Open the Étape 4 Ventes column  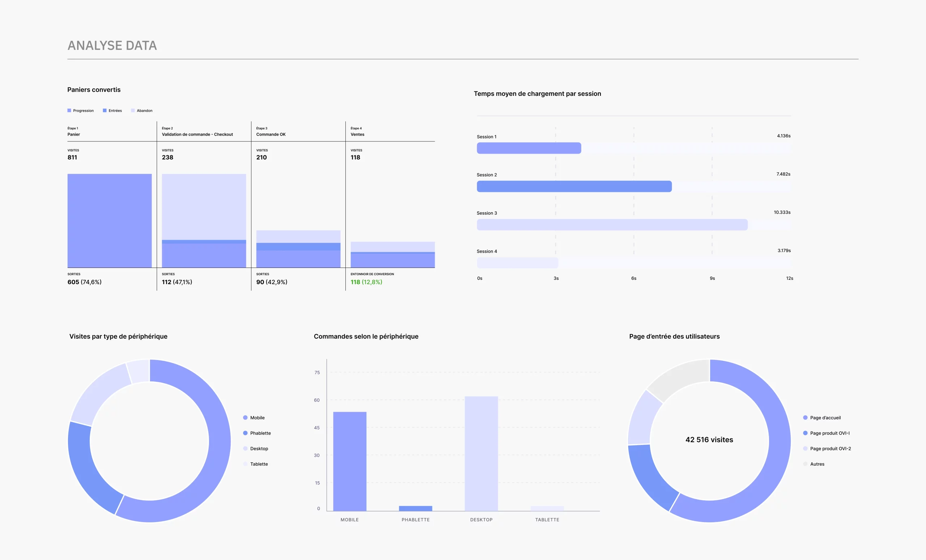tap(357, 134)
